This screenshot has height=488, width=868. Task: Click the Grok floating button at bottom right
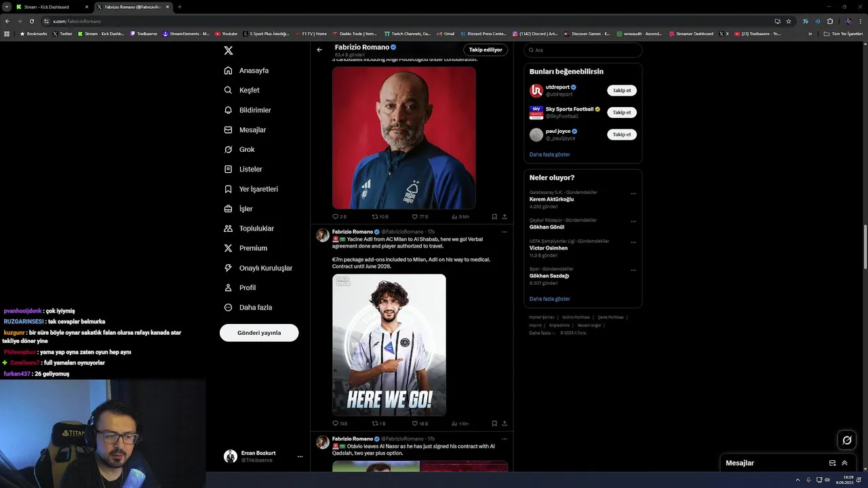847,441
